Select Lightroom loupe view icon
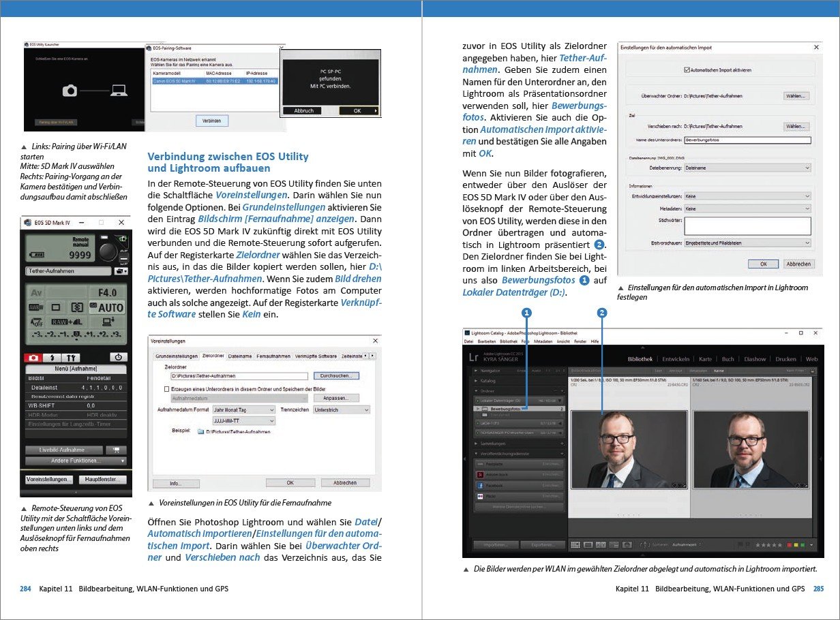 click(588, 544)
